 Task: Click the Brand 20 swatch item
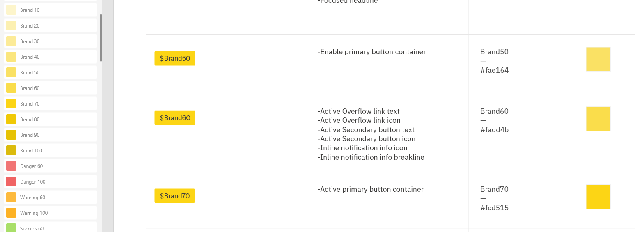pyautogui.click(x=50, y=26)
